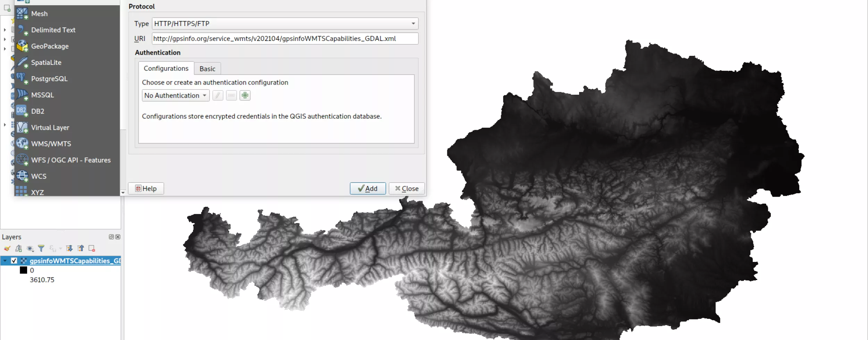Click the Collapse All layers icon
This screenshot has height=340, width=868.
[81, 248]
